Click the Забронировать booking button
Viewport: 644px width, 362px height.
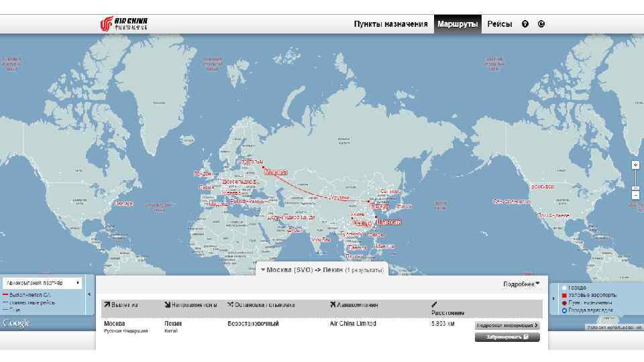(x=507, y=337)
